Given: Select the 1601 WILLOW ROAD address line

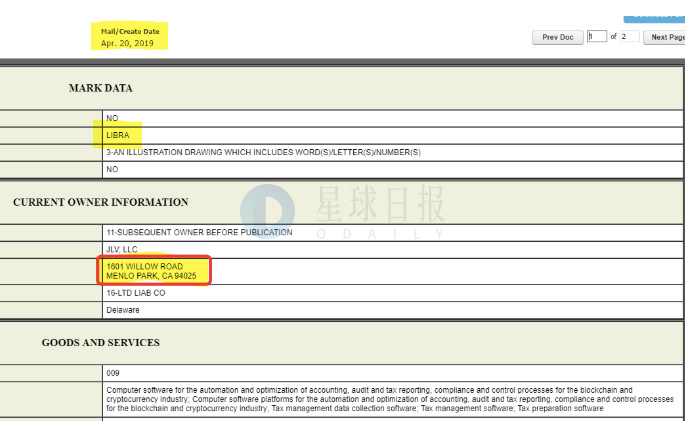Looking at the screenshot, I should [145, 267].
